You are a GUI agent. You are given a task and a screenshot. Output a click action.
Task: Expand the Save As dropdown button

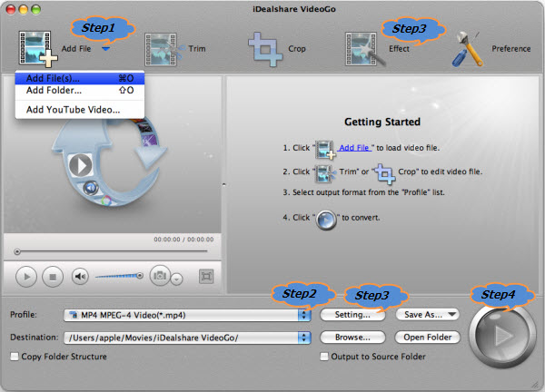(x=427, y=315)
